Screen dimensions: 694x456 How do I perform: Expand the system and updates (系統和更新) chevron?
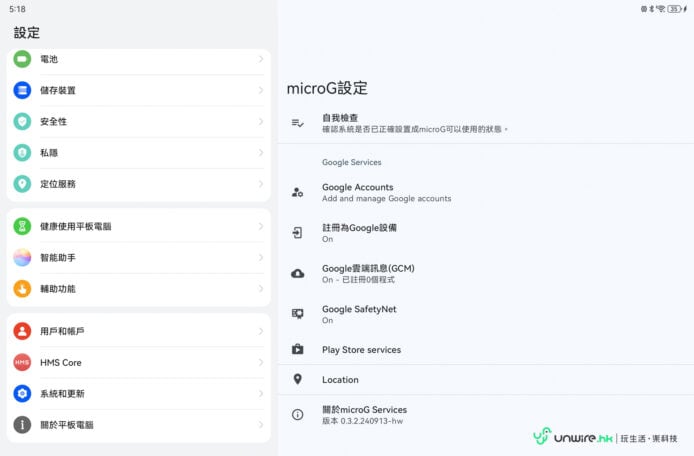pos(261,394)
